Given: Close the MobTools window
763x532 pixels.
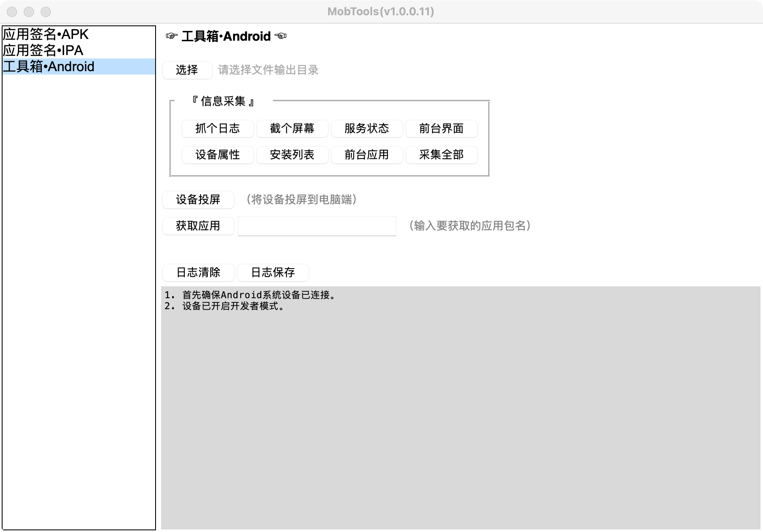Looking at the screenshot, I should [12, 12].
